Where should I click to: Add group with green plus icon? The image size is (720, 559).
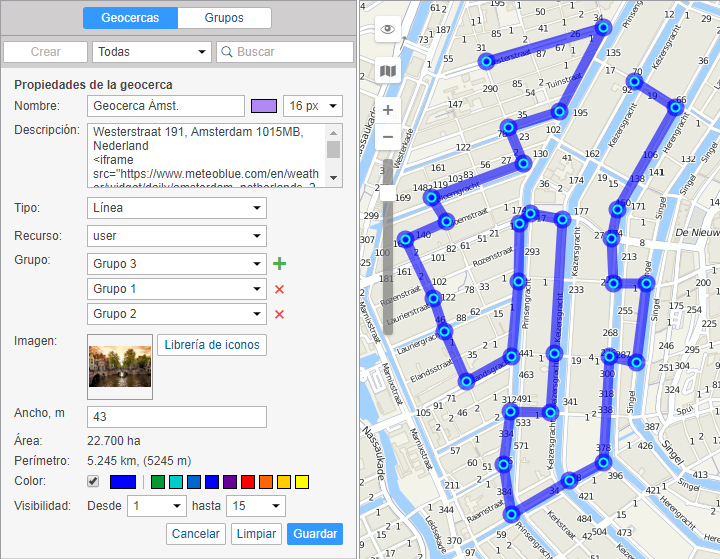(279, 264)
